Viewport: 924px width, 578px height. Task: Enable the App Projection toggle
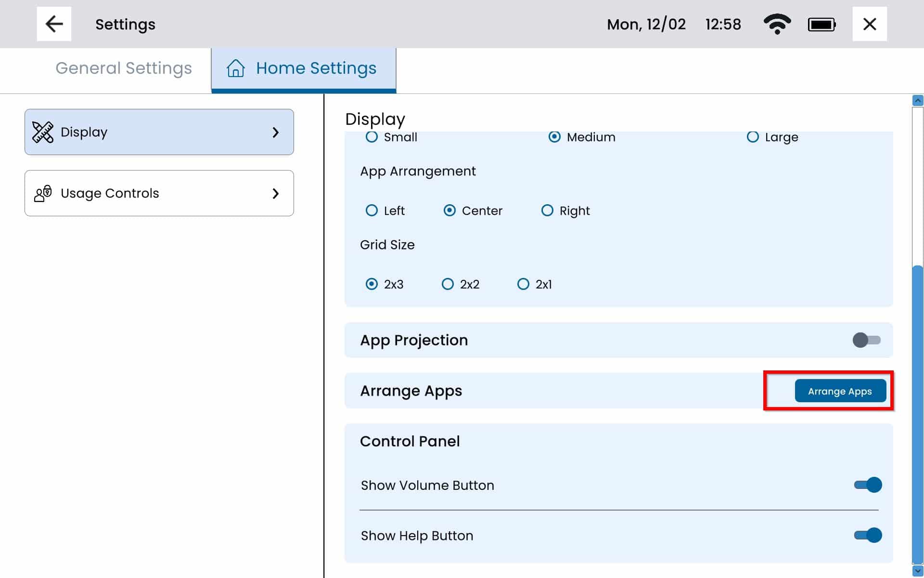(866, 340)
